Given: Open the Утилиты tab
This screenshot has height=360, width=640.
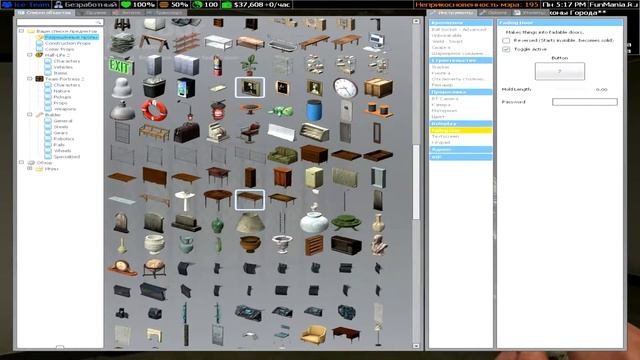Looking at the screenshot, I should (x=530, y=13).
